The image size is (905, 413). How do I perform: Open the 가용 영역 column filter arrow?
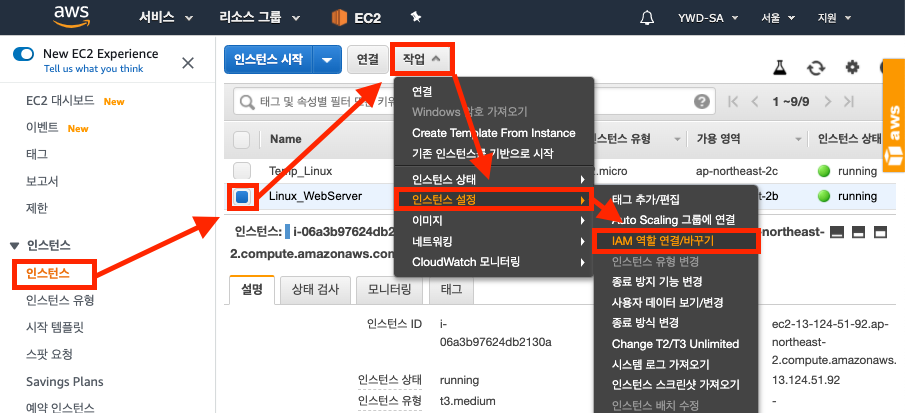click(x=798, y=140)
